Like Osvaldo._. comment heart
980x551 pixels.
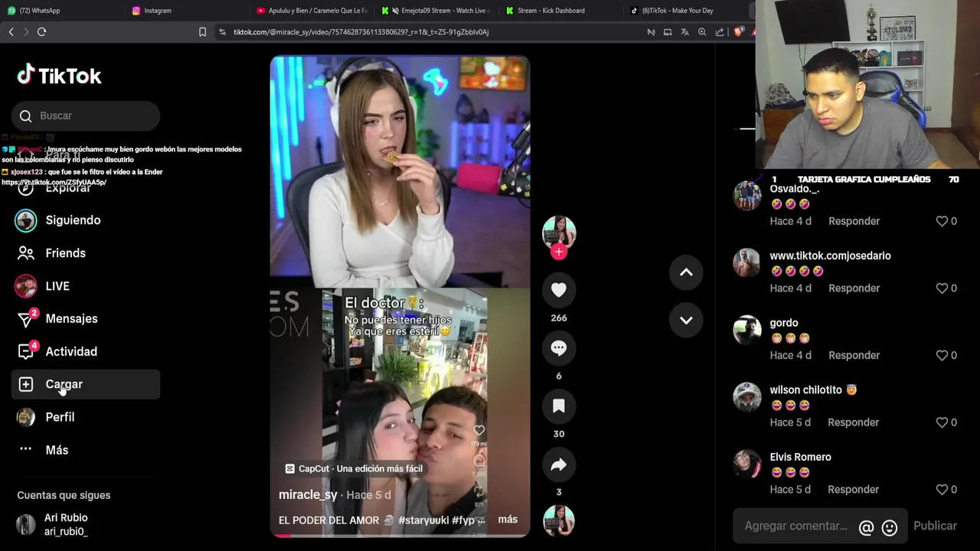pos(942,221)
